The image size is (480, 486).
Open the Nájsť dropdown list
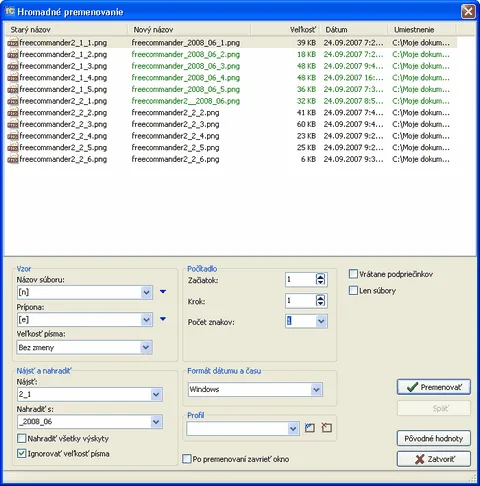coord(156,394)
